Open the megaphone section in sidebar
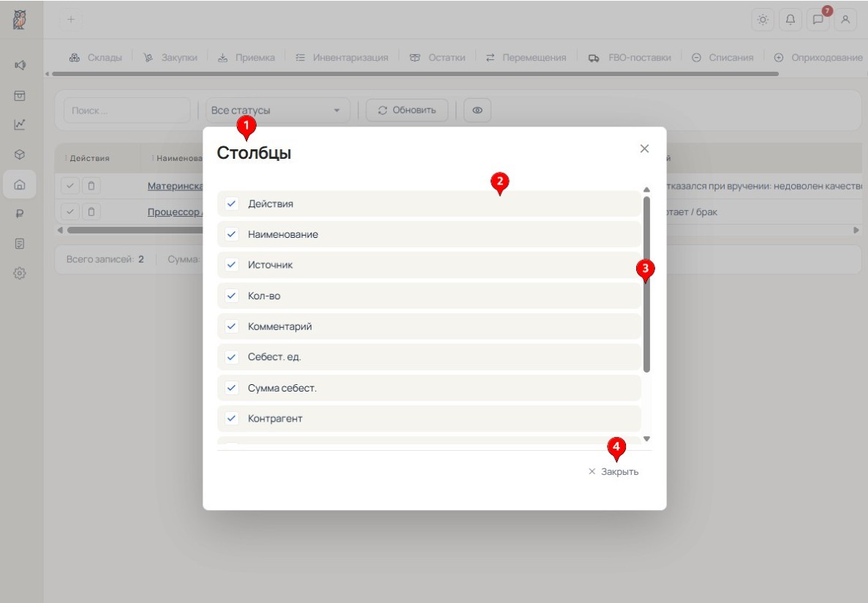868x603 pixels. click(x=20, y=65)
